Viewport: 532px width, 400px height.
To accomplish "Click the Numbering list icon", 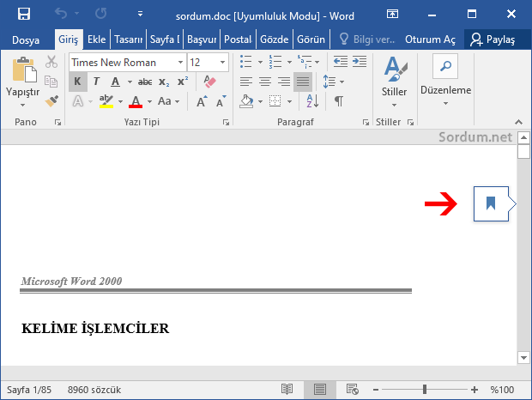I will coord(275,62).
